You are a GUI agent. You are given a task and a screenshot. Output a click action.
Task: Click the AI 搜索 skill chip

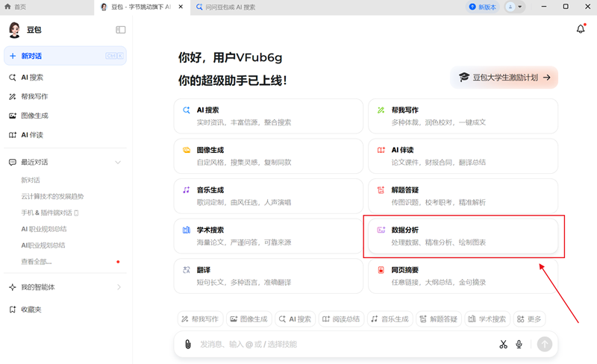pos(295,319)
